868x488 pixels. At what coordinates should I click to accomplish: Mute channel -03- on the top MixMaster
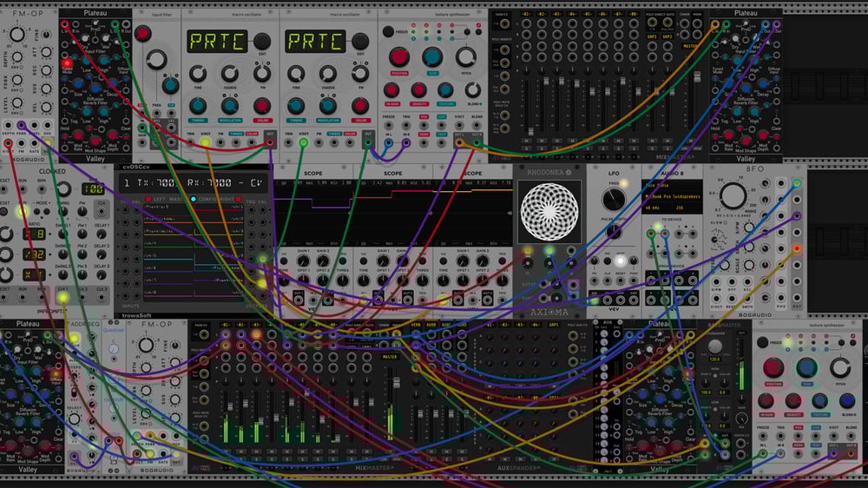557,142
